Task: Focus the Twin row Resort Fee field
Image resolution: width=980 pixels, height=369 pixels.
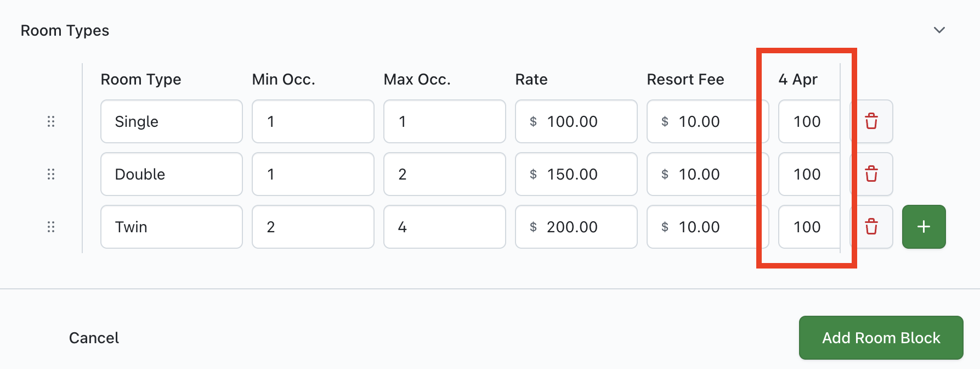Action: point(707,227)
